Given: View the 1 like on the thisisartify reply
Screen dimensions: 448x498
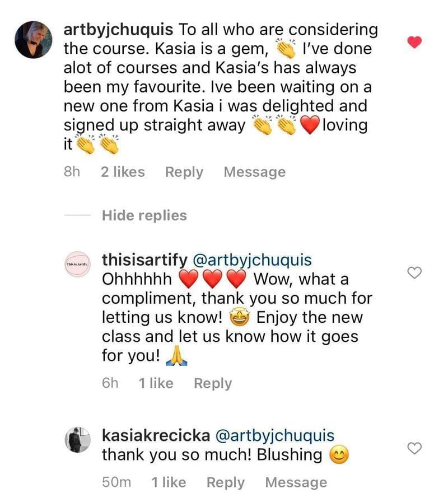Looking at the screenshot, I should pyautogui.click(x=156, y=383).
